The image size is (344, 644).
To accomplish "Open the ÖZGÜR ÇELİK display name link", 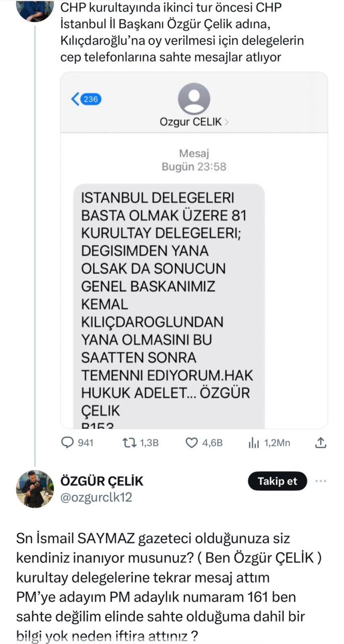I will click(x=101, y=481).
